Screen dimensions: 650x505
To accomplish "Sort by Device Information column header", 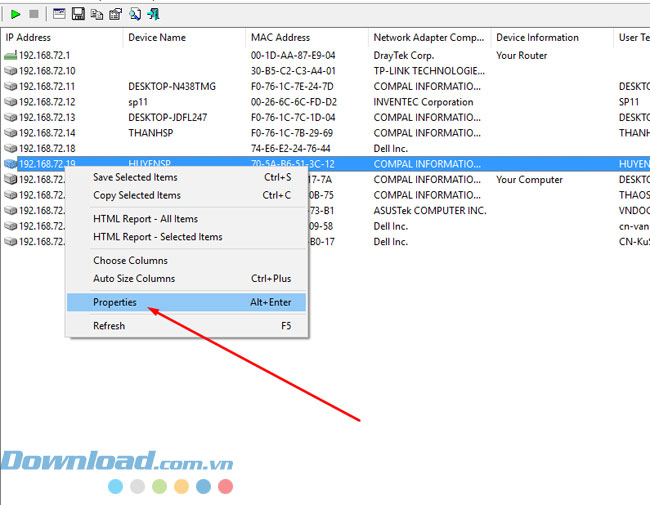I will coord(553,38).
